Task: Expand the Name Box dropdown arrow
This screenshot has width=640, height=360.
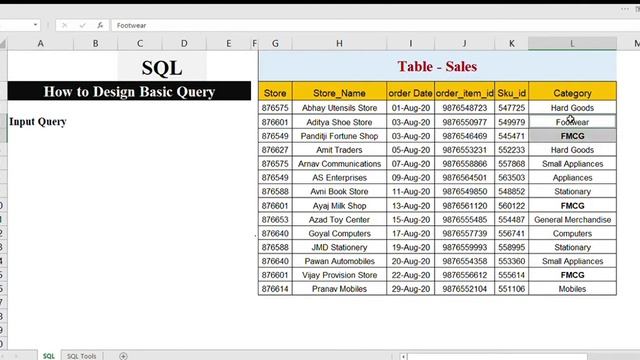Action: [36, 25]
